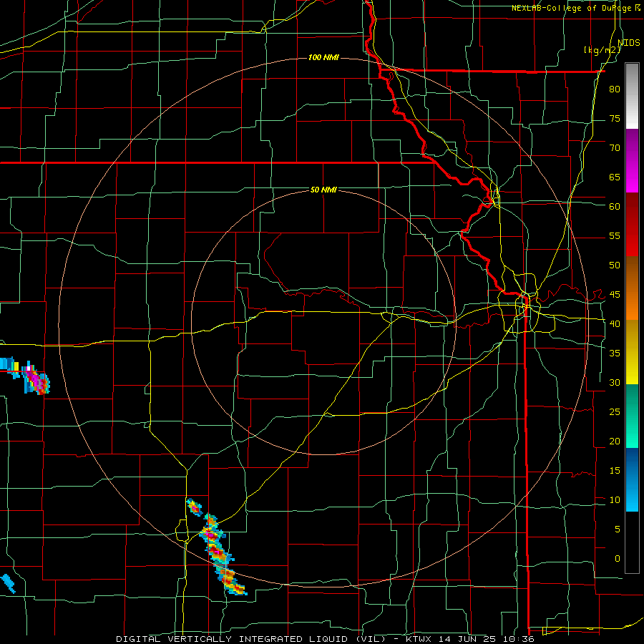Click the 40 value on the scale
Image resolution: width=644 pixels, height=644 pixels.
click(615, 324)
